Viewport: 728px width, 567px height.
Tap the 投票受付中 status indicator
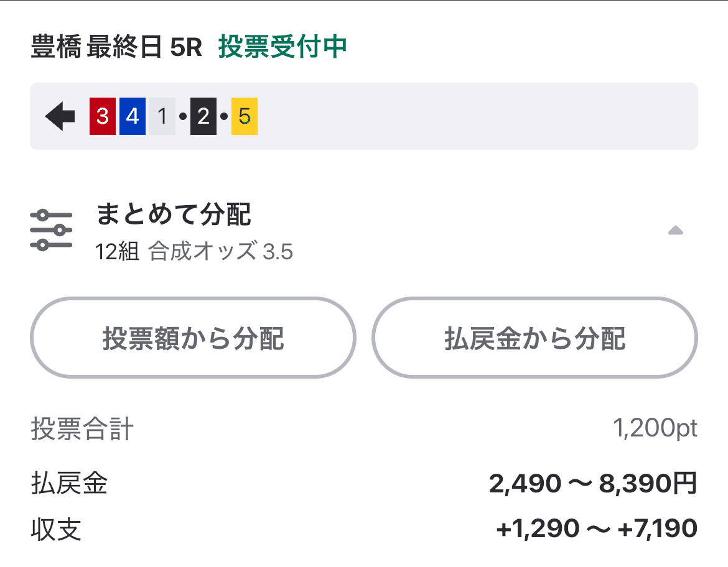[x=283, y=46]
